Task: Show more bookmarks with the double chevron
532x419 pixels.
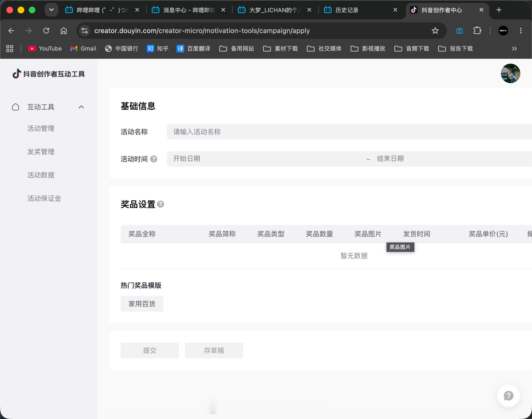Action: pyautogui.click(x=514, y=49)
